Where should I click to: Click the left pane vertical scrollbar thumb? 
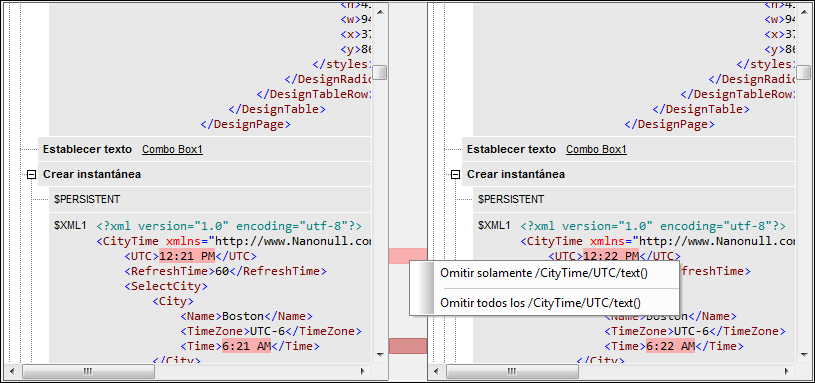pyautogui.click(x=380, y=72)
